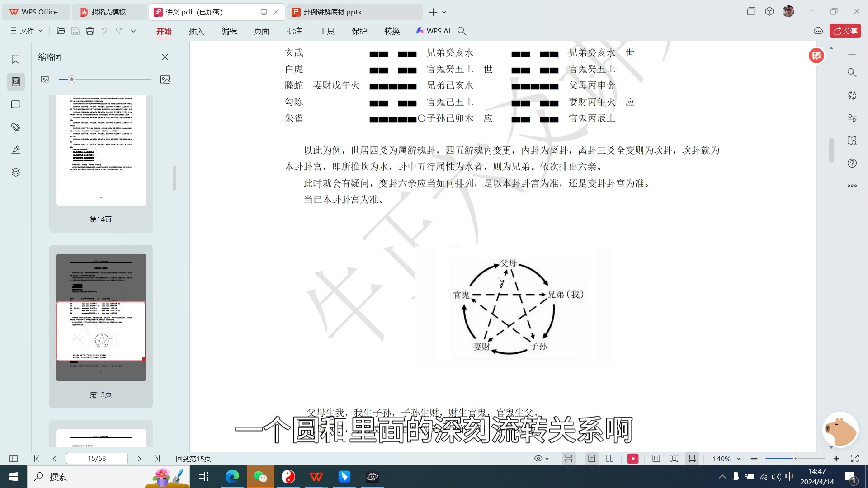Select the thumbnail panel icon in sidebar
The width and height of the screenshot is (868, 488).
click(x=15, y=82)
